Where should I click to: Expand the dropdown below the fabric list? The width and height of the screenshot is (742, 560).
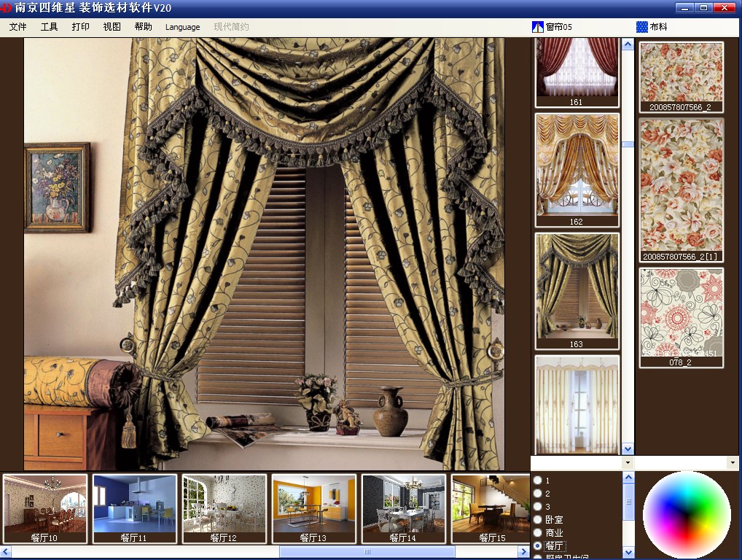(x=733, y=462)
